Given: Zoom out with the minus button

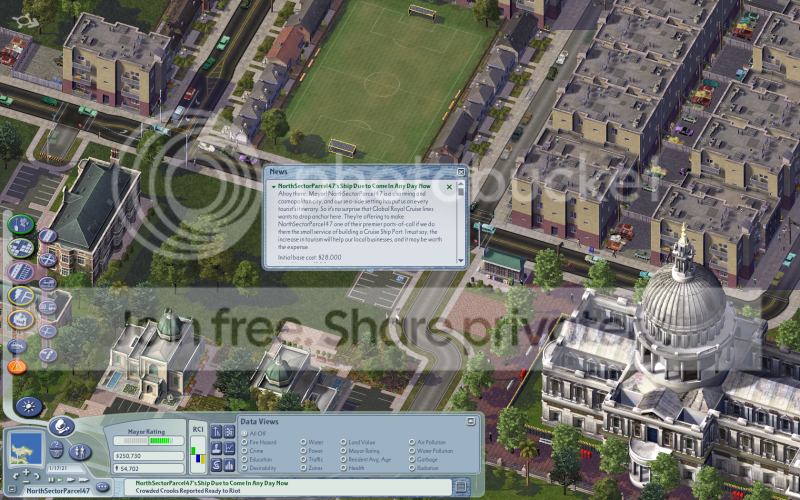Looking at the screenshot, I should click(26, 482).
